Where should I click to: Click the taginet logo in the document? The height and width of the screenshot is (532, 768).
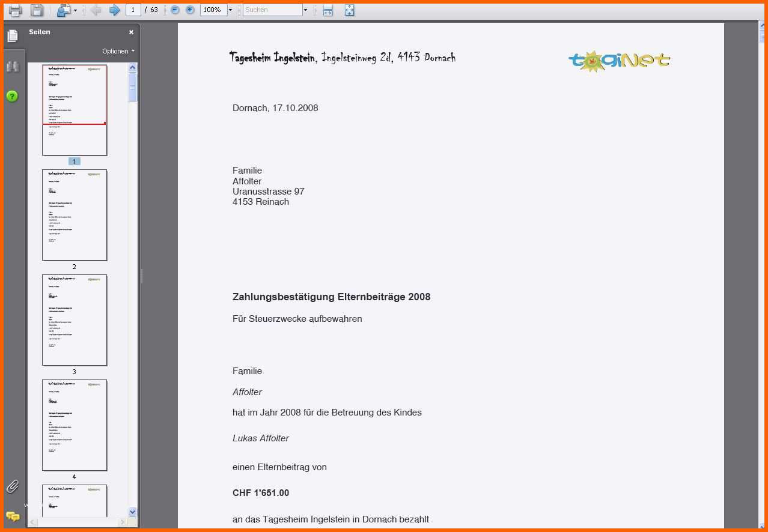coord(619,61)
